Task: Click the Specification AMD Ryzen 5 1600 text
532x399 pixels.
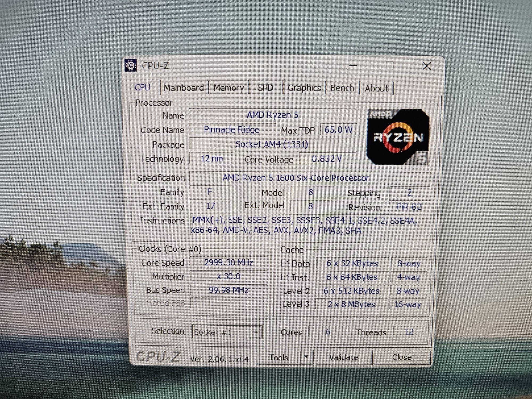Action: click(296, 178)
